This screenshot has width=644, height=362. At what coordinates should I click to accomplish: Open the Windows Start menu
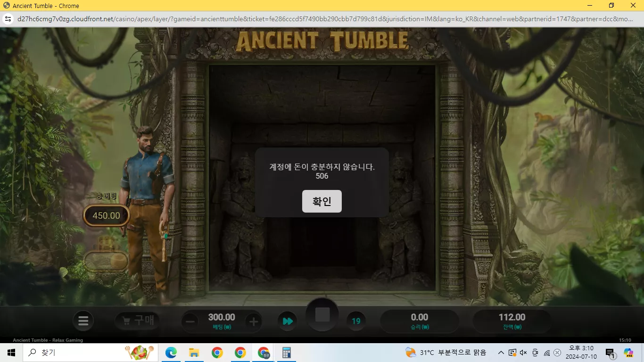tap(11, 353)
